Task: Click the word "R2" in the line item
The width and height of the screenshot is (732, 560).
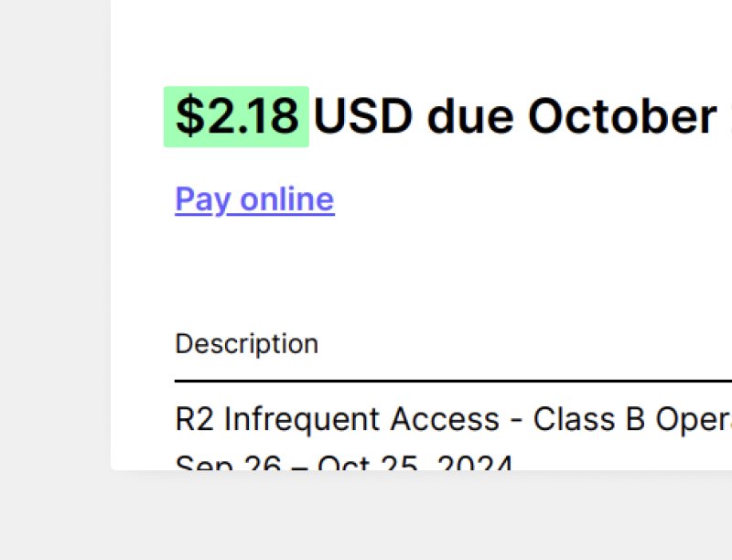Action: (x=194, y=419)
